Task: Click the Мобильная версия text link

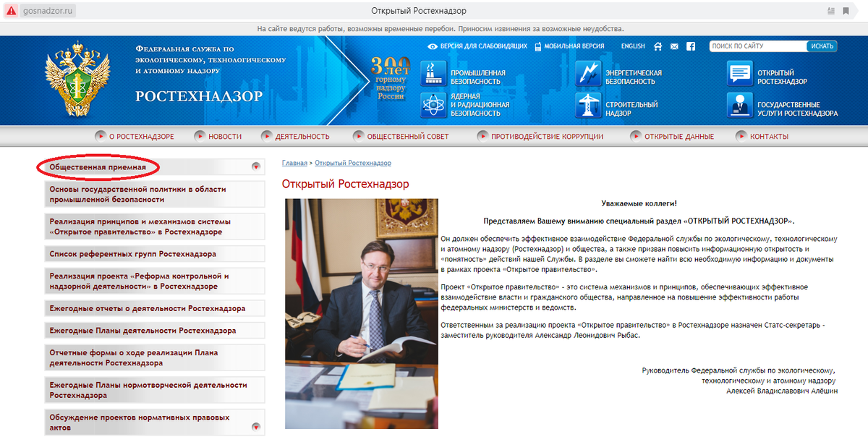Action: pyautogui.click(x=574, y=46)
